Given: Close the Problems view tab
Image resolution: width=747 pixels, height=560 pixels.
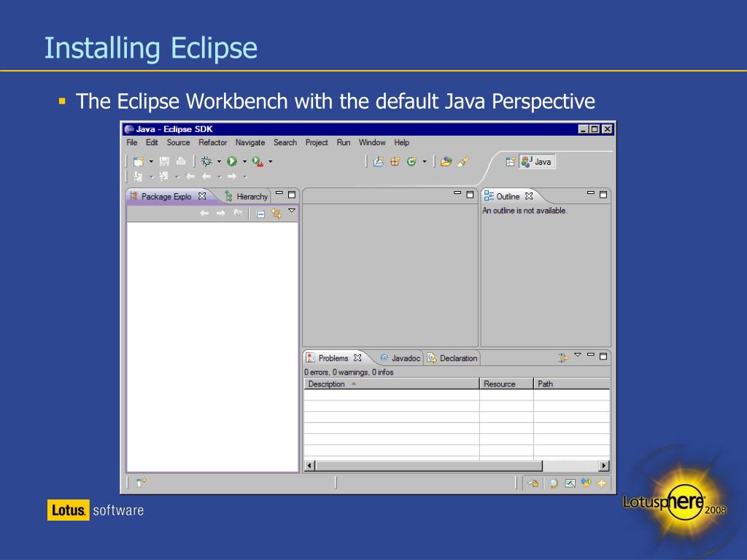Looking at the screenshot, I should 357,357.
